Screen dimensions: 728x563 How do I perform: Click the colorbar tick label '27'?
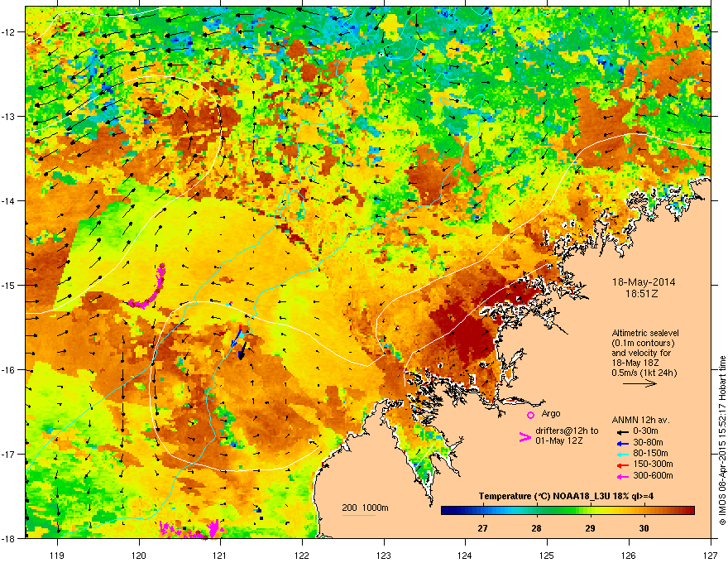click(483, 528)
